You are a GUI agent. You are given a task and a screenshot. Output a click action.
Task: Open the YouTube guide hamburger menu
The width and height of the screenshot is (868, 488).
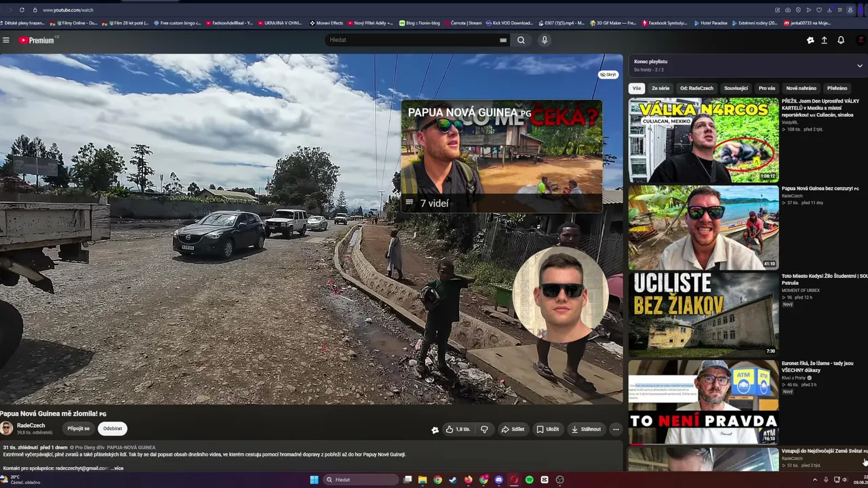click(x=6, y=40)
